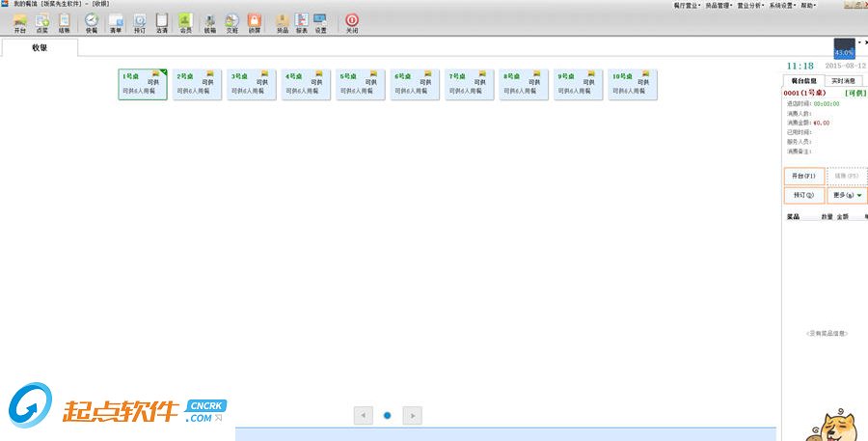Click the 数量 column header
Image resolution: width=868 pixels, height=441 pixels.
[x=827, y=216]
